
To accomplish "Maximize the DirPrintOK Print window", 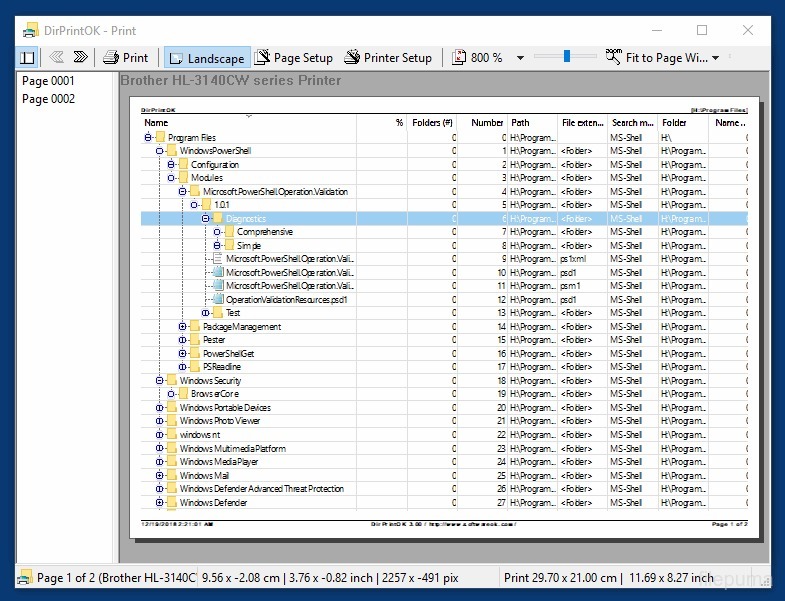I will [x=701, y=30].
